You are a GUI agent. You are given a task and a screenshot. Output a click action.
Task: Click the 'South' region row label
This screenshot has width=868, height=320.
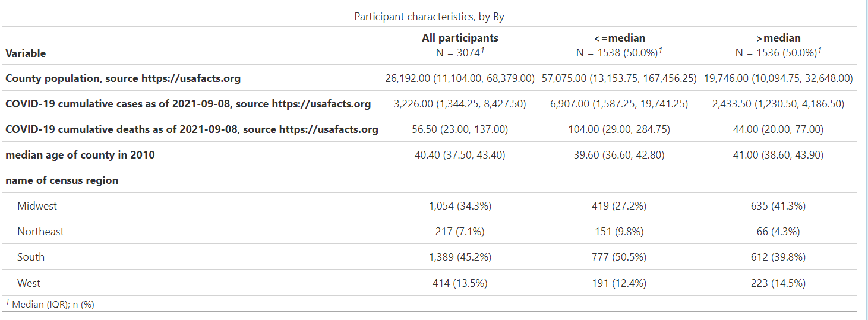(x=31, y=257)
